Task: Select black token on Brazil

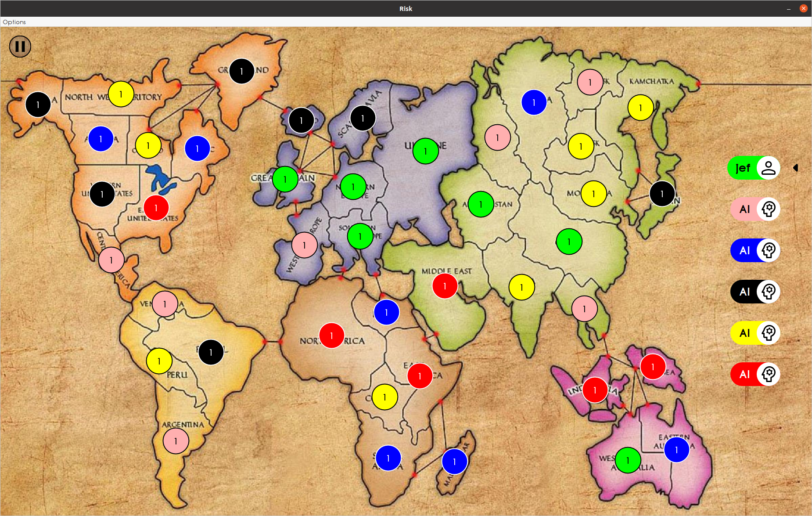Action: [211, 352]
